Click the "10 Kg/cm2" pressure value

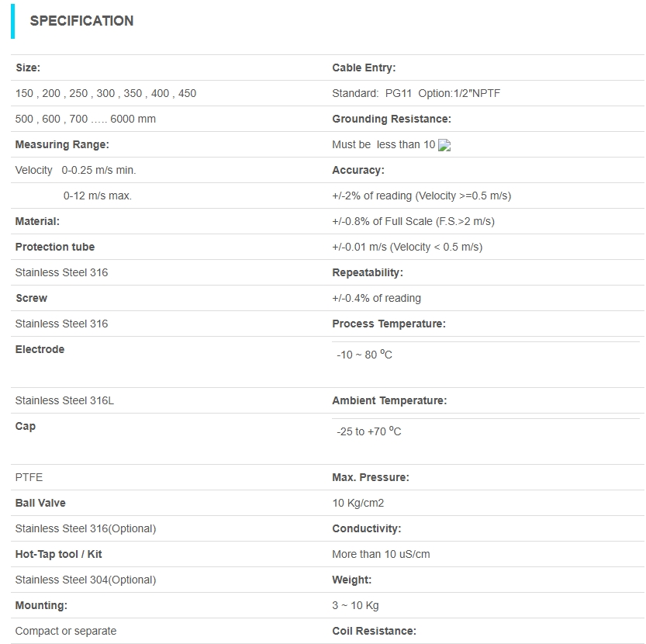(x=358, y=503)
